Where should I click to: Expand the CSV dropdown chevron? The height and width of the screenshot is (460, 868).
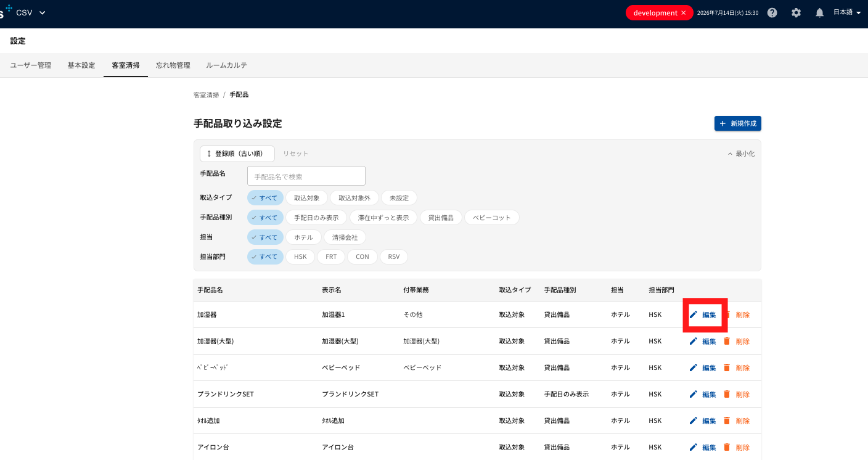(43, 13)
